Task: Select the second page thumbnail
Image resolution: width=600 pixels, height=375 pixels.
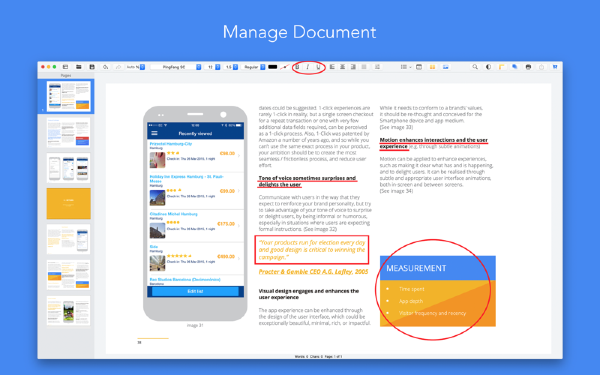Action: [x=68, y=132]
